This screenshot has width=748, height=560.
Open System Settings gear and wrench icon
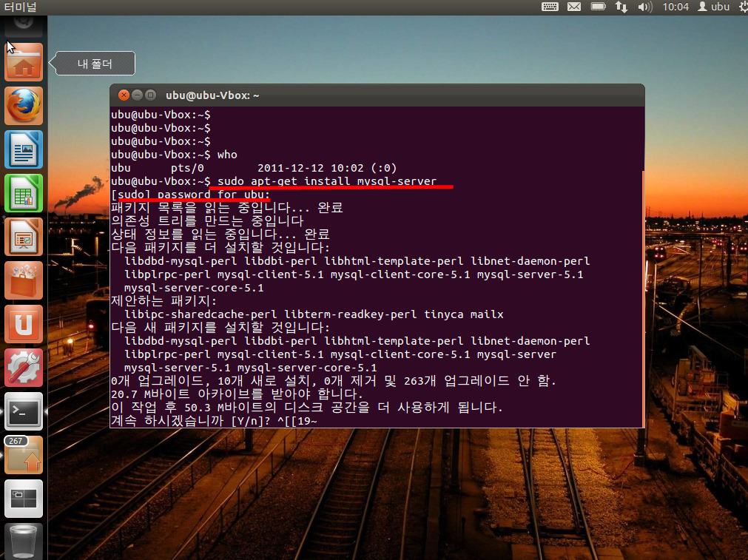(24, 368)
